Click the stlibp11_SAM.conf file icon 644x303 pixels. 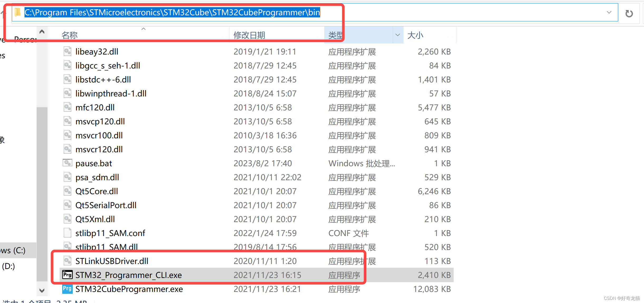coord(67,233)
